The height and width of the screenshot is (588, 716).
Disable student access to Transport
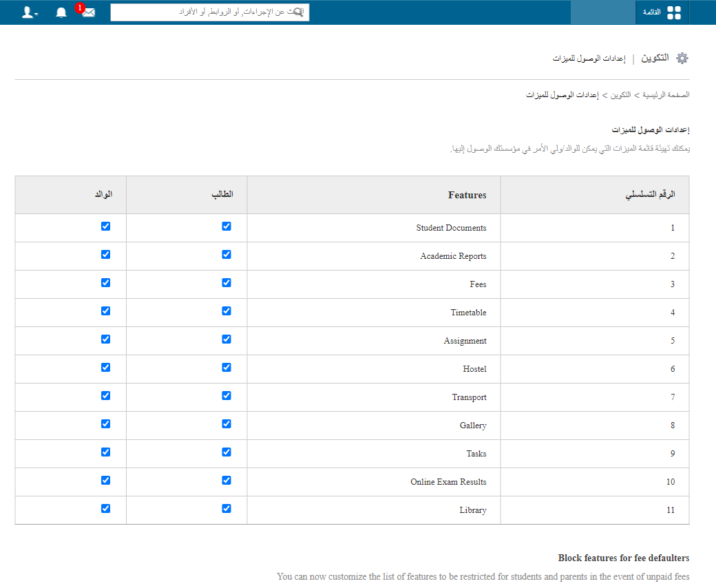pyautogui.click(x=227, y=396)
